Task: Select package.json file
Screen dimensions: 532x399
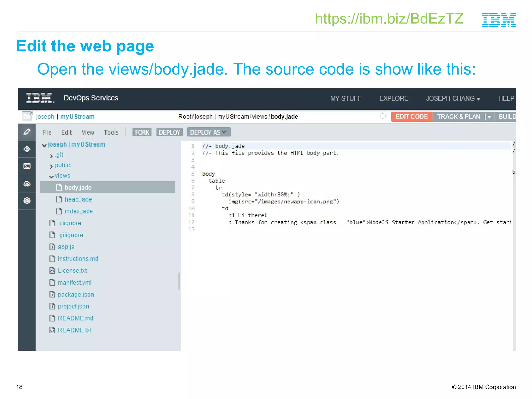Action: [x=76, y=294]
